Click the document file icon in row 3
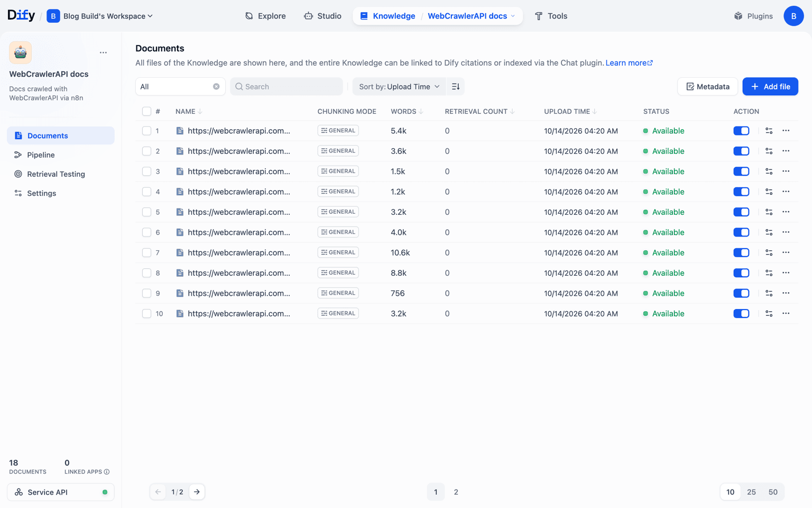 180,171
